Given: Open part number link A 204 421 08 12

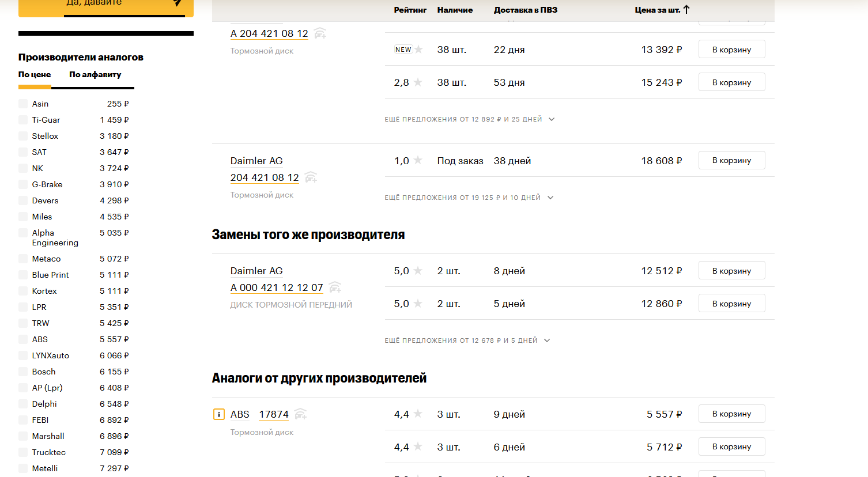Looking at the screenshot, I should coord(269,33).
